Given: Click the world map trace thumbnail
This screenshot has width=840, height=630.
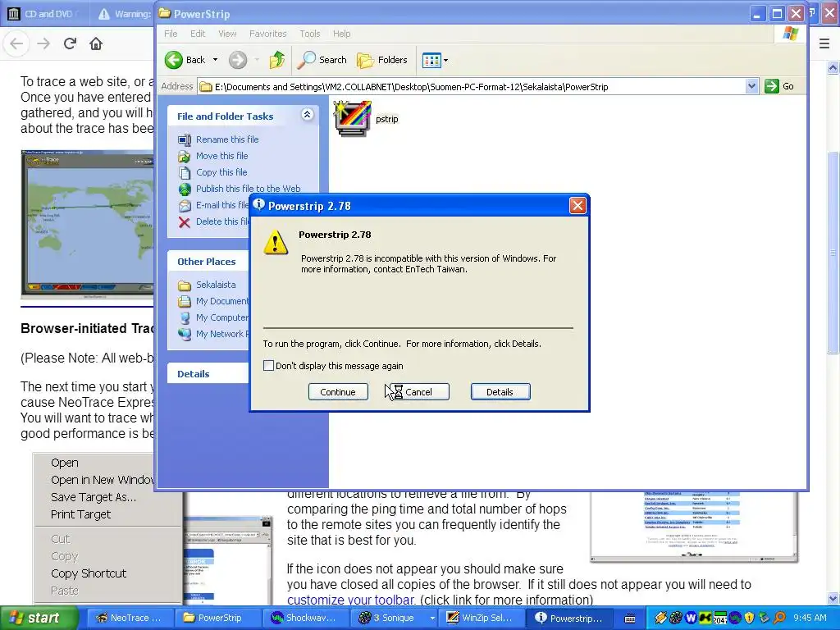Looking at the screenshot, I should click(x=87, y=224).
